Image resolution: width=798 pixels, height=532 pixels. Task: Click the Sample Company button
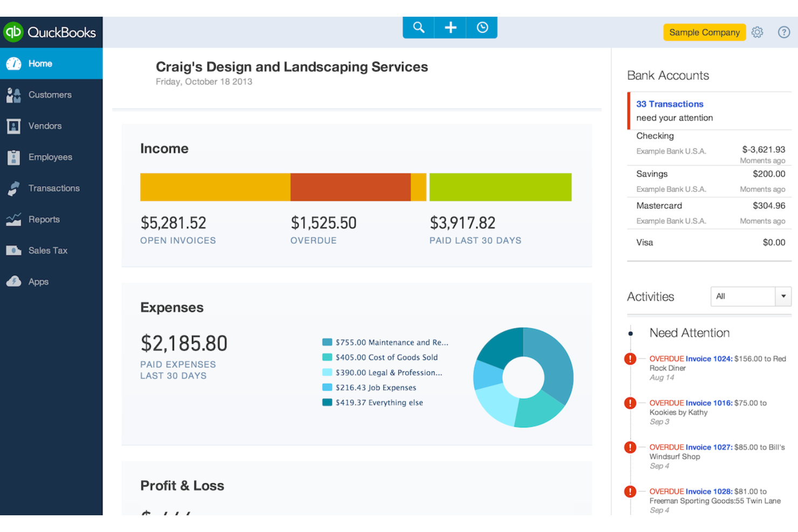click(x=704, y=32)
